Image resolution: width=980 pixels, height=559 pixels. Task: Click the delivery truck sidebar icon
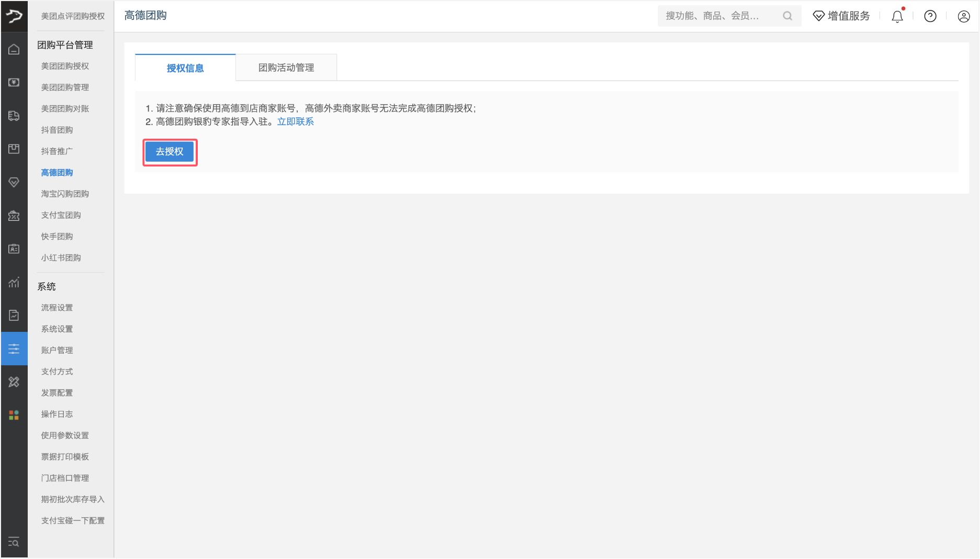[x=14, y=116]
